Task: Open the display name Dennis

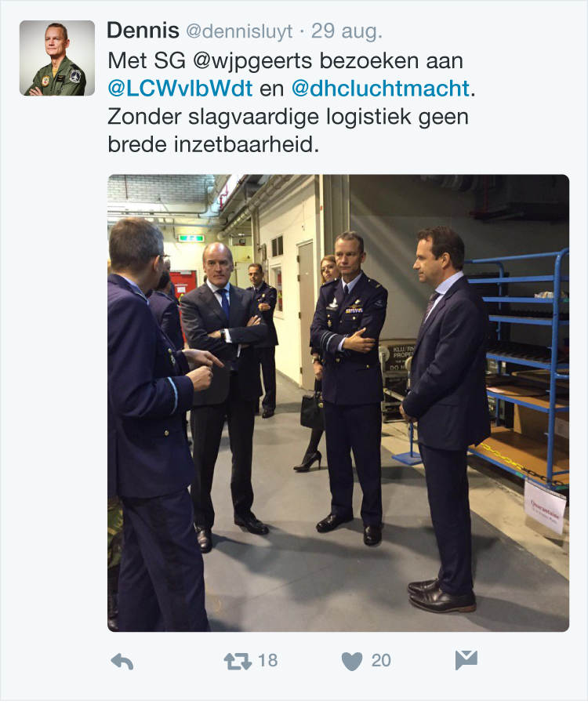Action: click(143, 31)
